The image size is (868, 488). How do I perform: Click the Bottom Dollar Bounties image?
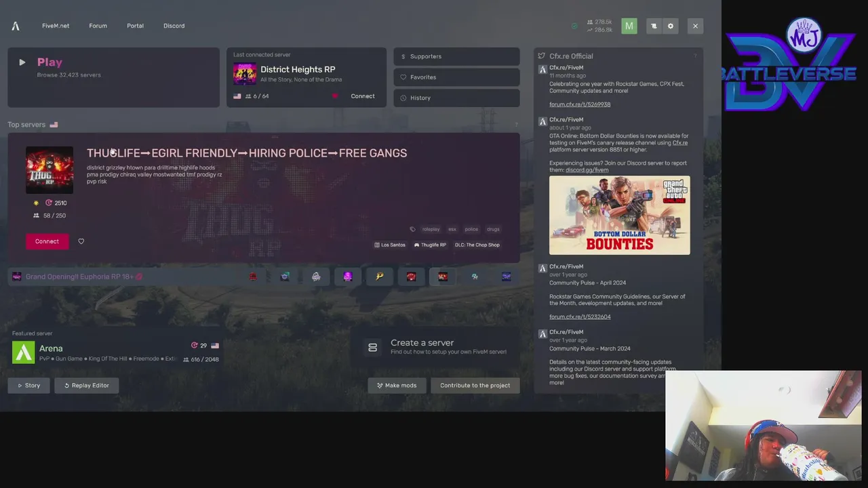(x=620, y=216)
